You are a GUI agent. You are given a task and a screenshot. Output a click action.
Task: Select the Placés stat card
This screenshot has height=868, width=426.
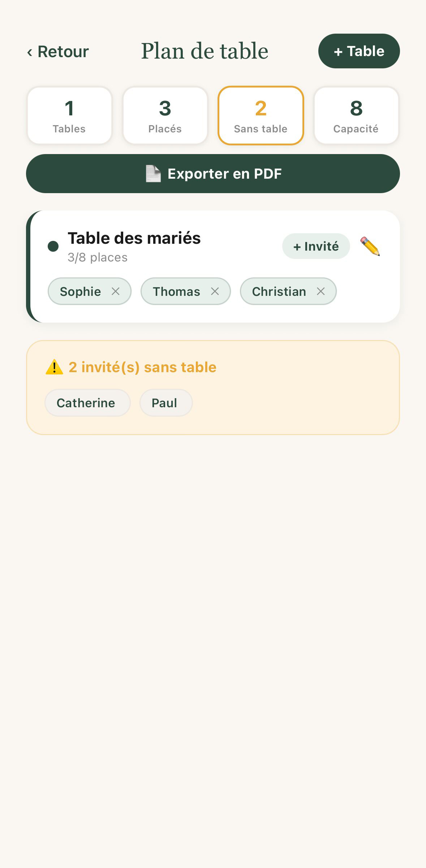click(x=165, y=115)
